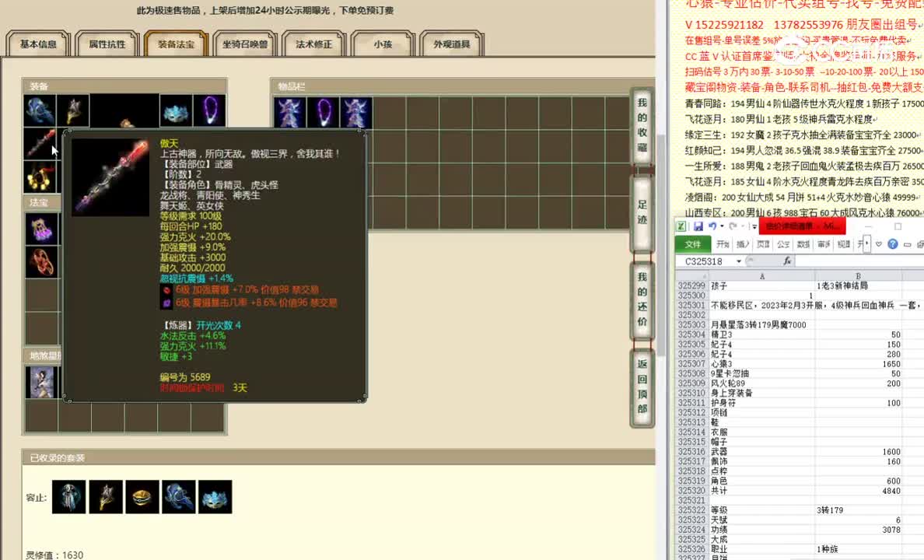The height and width of the screenshot is (560, 924).
Task: Open the Excel 开始 ribbon tab
Action: coord(723,244)
